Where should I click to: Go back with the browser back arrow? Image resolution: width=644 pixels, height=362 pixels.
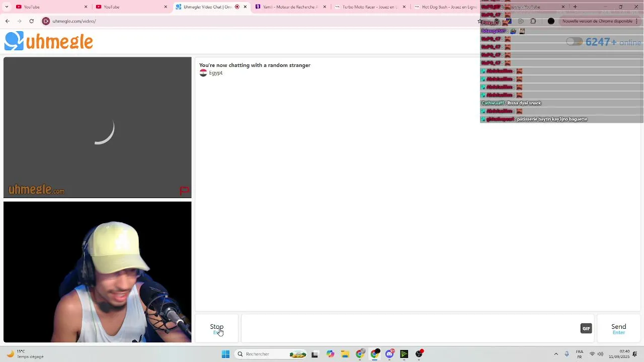coord(7,21)
